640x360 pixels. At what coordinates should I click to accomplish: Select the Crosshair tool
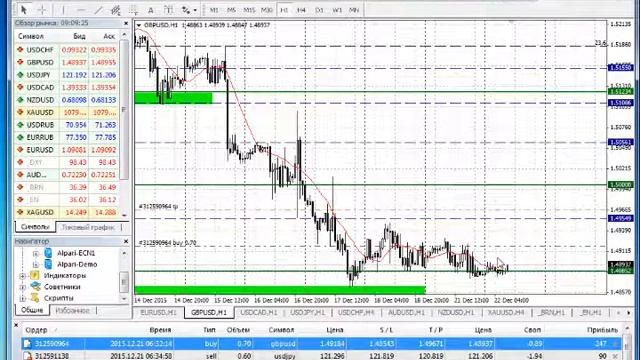pyautogui.click(x=42, y=9)
